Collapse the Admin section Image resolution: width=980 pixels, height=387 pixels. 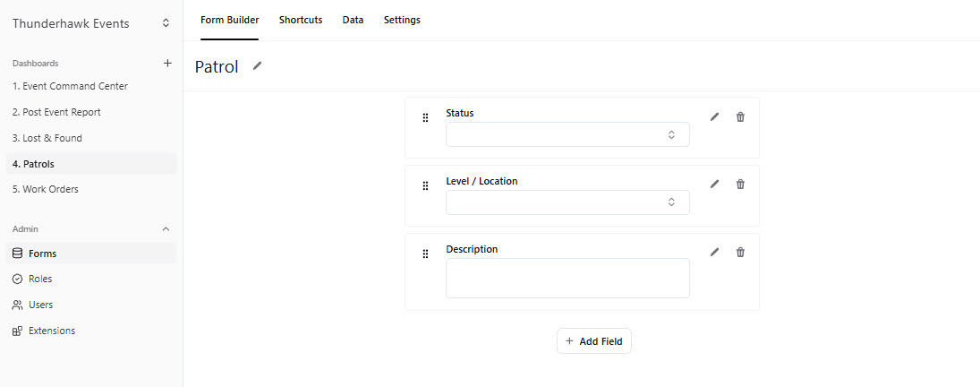[166, 229]
